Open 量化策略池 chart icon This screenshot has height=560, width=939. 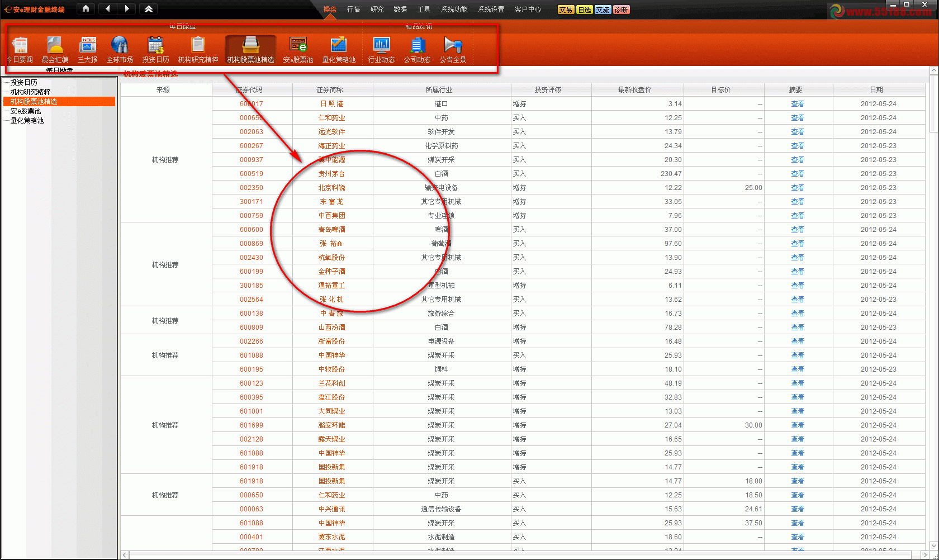pyautogui.click(x=339, y=50)
